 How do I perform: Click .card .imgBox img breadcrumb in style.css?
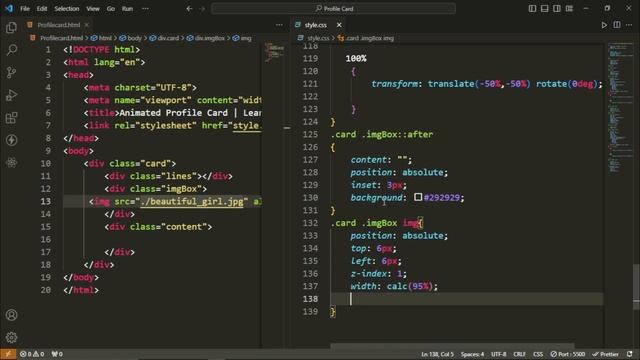tap(370, 38)
